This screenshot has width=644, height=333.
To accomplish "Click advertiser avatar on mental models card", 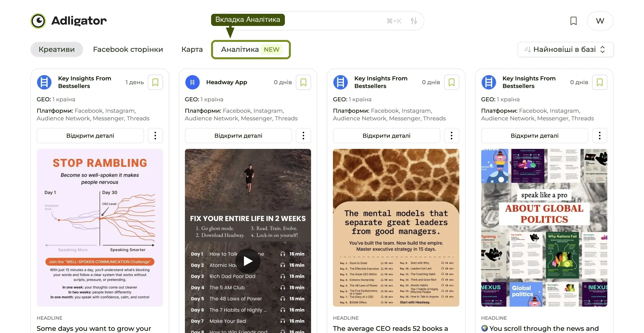I will coord(341,82).
